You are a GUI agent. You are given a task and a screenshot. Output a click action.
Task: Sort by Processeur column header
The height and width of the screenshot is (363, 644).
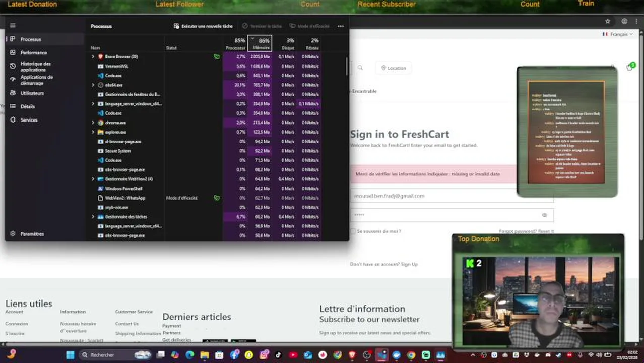click(x=235, y=43)
